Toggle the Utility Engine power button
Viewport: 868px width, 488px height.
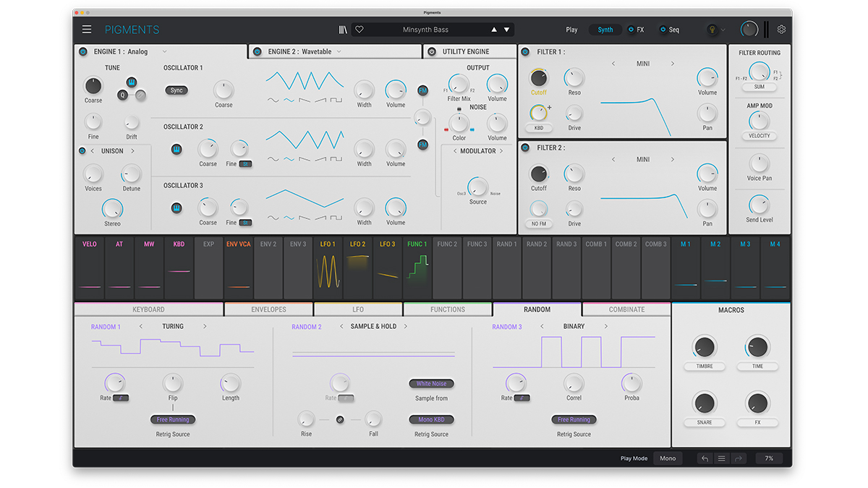click(432, 52)
